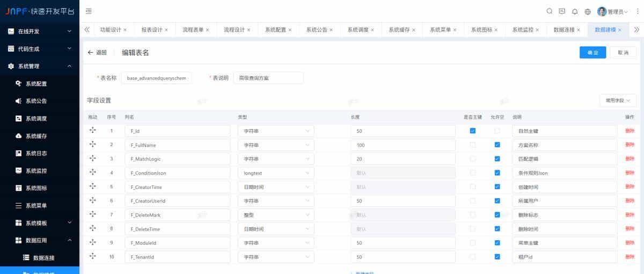This screenshot has width=644, height=274.
Task: Switch to the 流程表单 tab
Action: (x=193, y=30)
